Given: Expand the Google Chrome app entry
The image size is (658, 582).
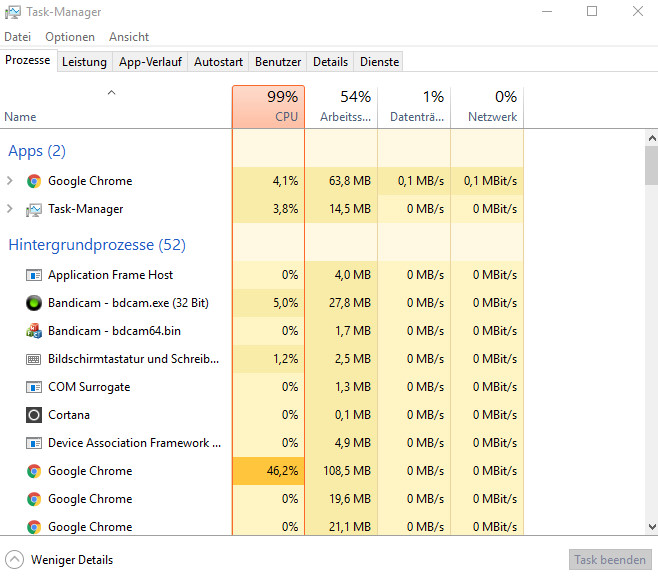Looking at the screenshot, I should pyautogui.click(x=10, y=181).
